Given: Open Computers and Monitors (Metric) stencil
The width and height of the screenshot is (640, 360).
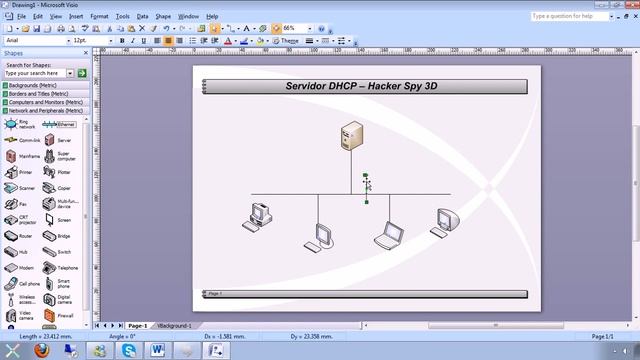Looking at the screenshot, I should click(46, 102).
